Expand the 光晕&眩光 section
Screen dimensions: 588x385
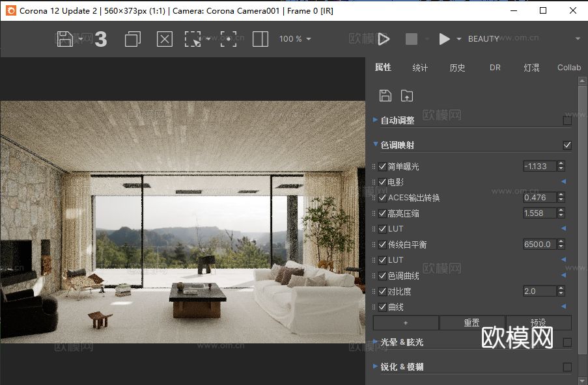[375, 342]
